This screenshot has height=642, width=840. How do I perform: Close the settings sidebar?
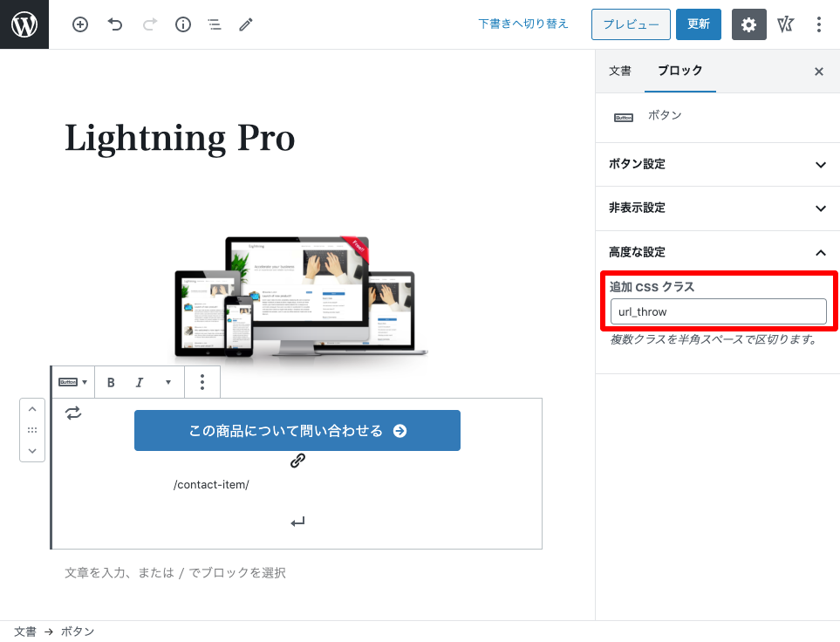(818, 72)
